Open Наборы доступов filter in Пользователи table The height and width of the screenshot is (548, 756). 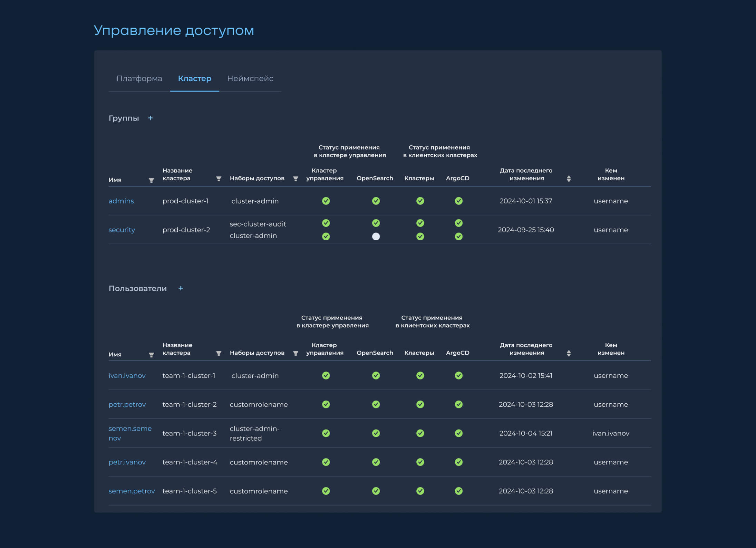pyautogui.click(x=295, y=353)
